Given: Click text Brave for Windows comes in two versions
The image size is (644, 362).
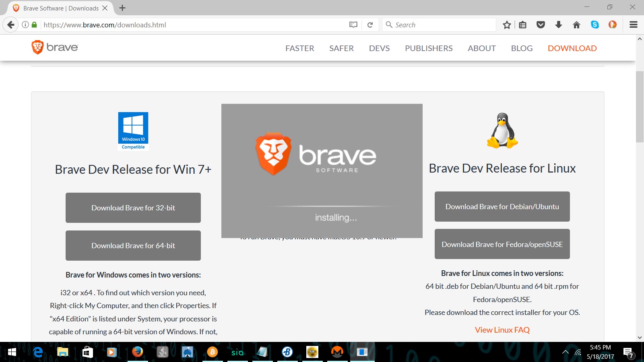Looking at the screenshot, I should click(x=133, y=275).
